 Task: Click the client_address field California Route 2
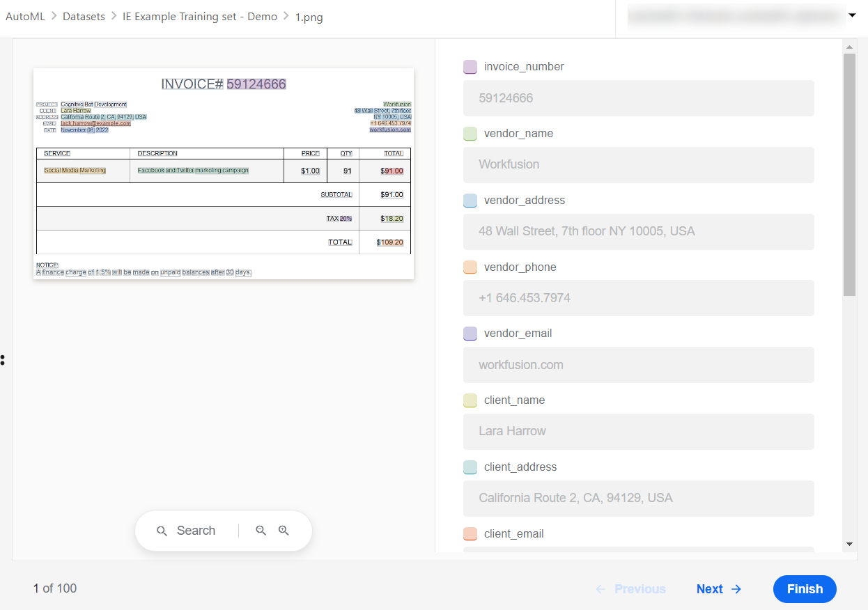[639, 499]
